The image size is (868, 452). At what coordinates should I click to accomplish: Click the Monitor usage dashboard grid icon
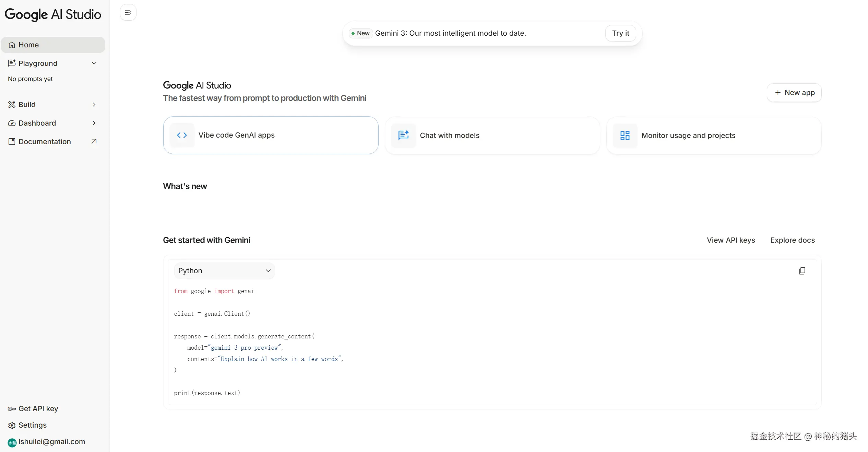tap(625, 136)
